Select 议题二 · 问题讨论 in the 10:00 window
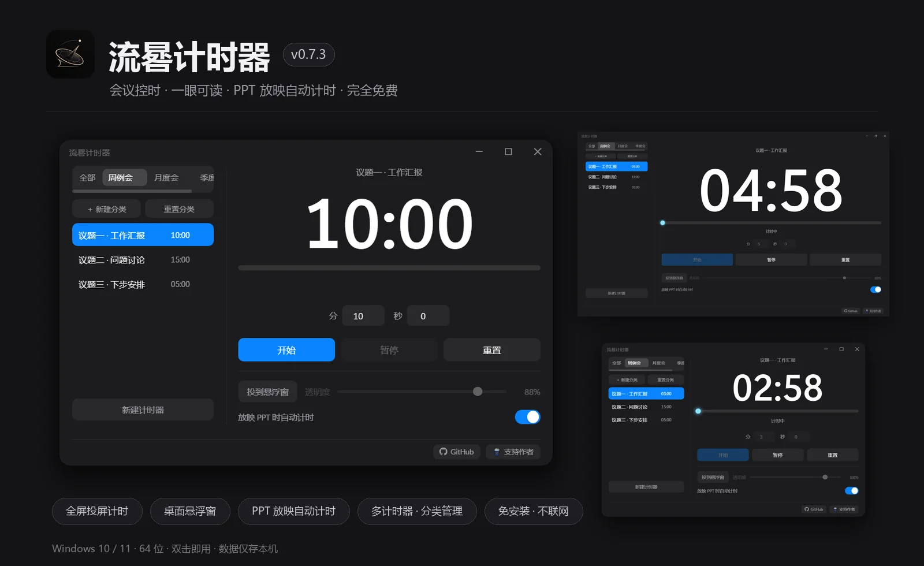 pos(143,260)
